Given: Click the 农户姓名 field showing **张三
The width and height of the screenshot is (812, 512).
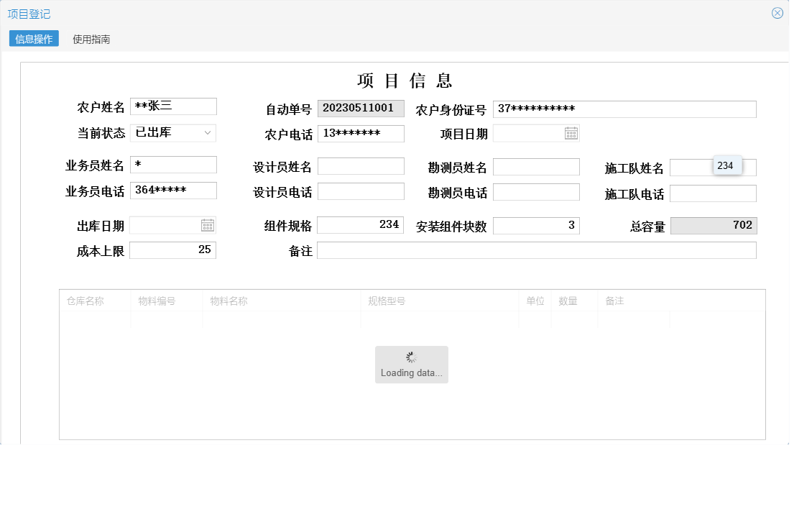Looking at the screenshot, I should [x=172, y=106].
